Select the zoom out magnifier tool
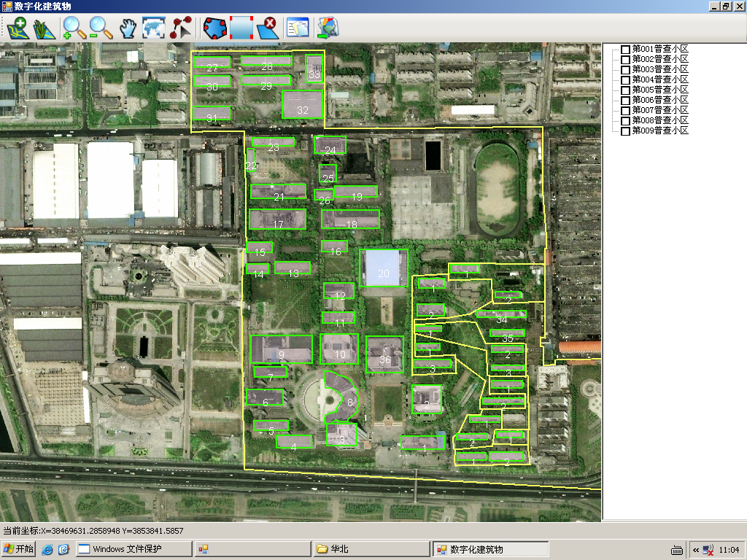Screen dimensions: 747x560 101,28
